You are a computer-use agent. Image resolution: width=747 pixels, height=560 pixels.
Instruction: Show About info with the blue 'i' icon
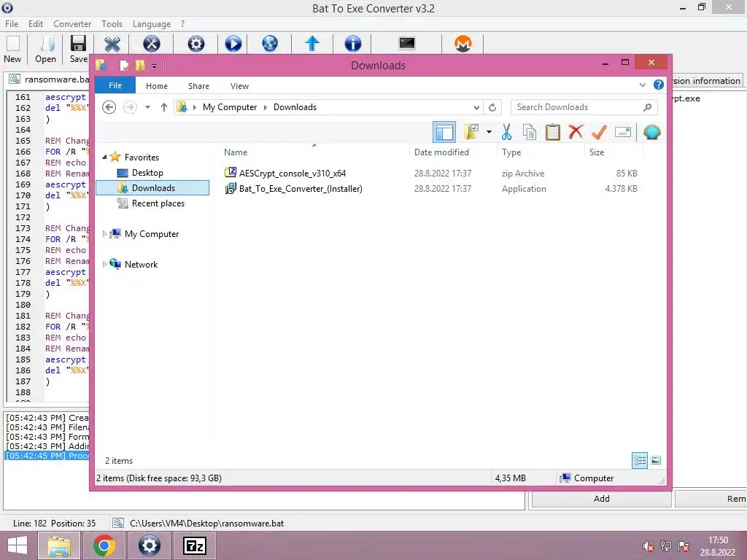coord(352,44)
